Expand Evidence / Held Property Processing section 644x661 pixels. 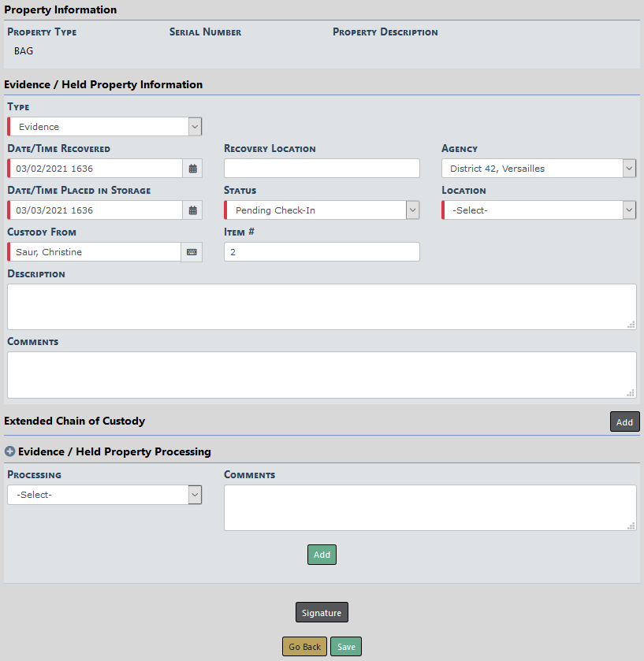click(x=10, y=452)
